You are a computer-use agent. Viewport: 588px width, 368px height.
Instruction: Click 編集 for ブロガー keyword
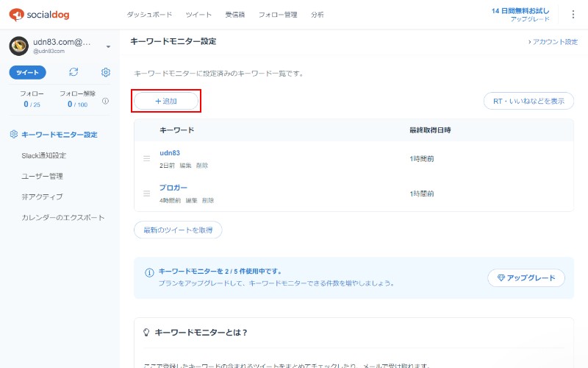click(191, 200)
